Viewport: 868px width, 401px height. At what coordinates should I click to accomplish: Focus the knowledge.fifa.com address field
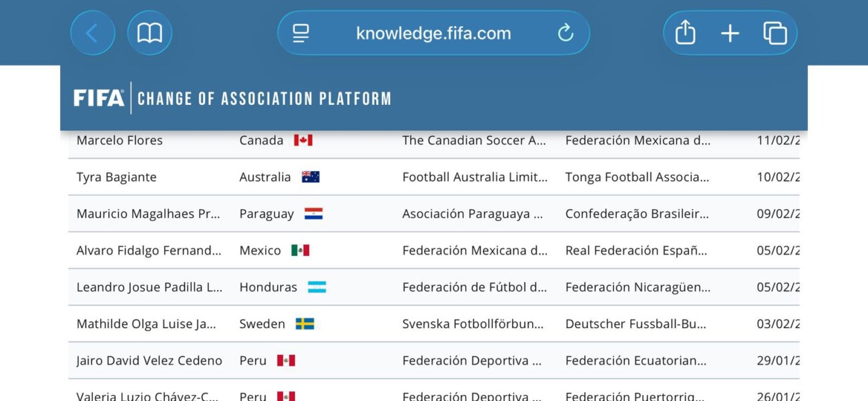point(433,33)
